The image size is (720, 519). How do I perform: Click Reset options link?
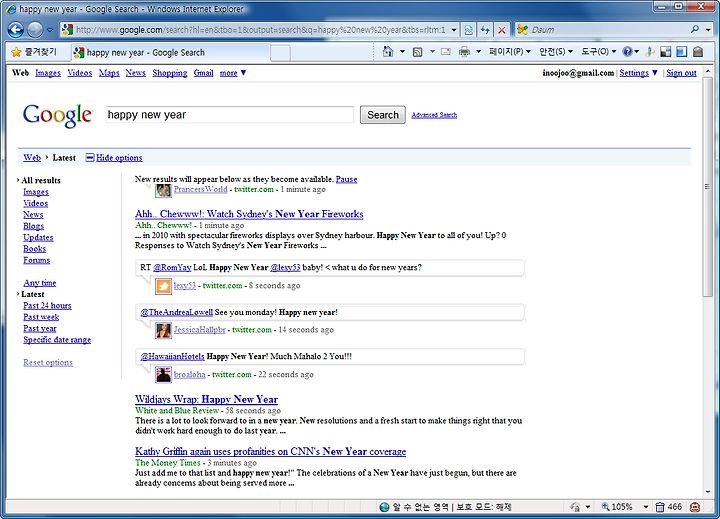[48, 363]
